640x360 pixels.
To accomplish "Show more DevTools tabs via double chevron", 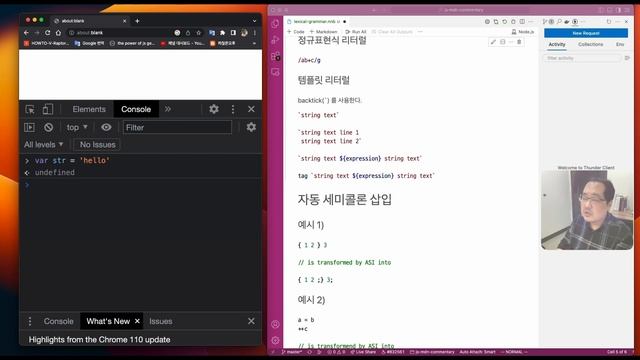I will click(168, 109).
